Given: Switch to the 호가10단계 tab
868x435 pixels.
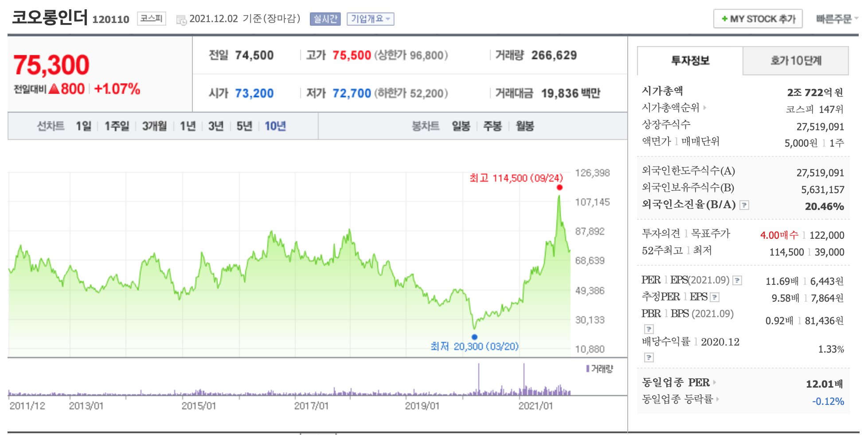Looking at the screenshot, I should (796, 61).
